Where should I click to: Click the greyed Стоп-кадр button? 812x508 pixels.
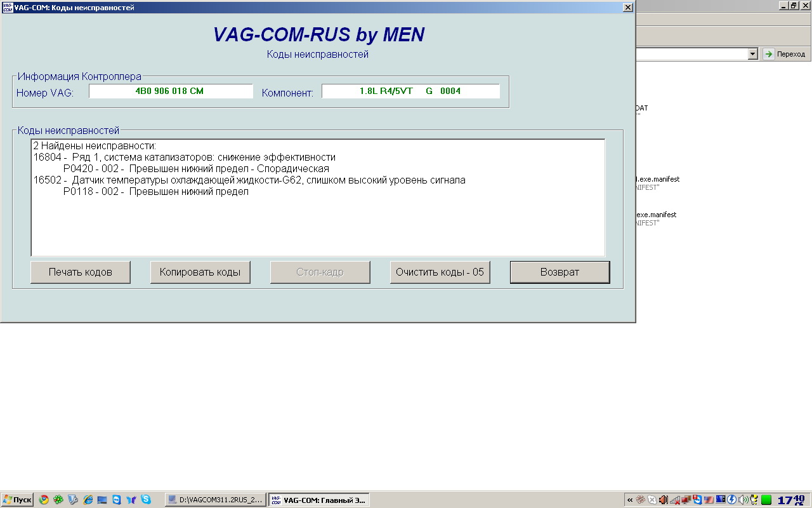pos(320,272)
